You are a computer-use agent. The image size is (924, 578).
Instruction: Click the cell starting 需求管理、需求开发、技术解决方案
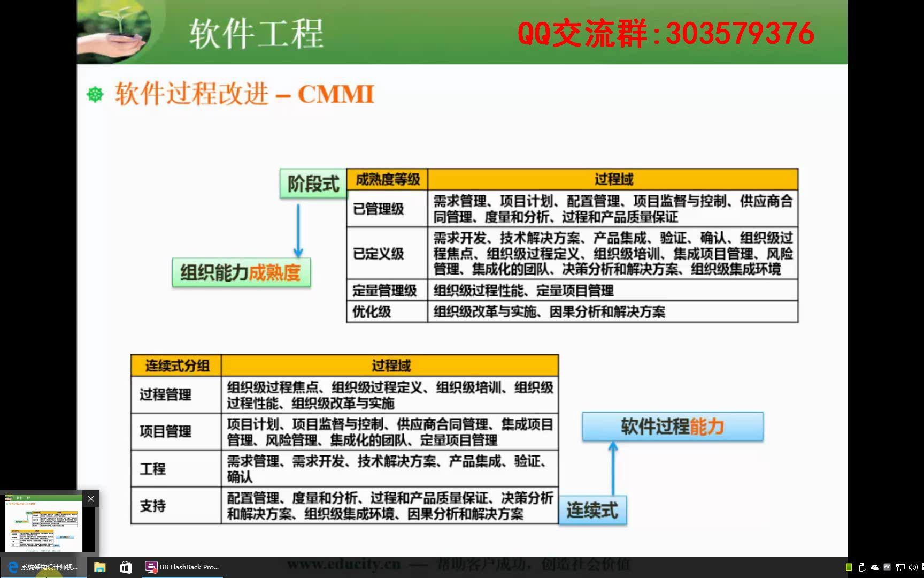390,469
